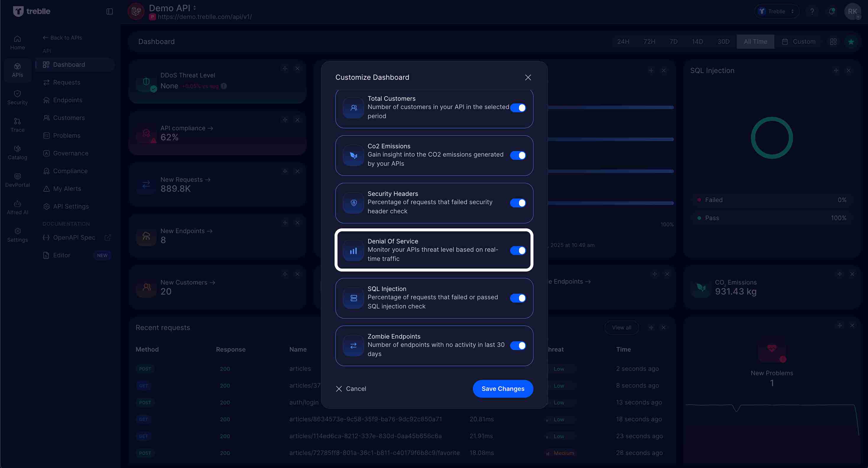This screenshot has height=468, width=868.
Task: Open the Security section in sidebar
Action: click(x=17, y=97)
